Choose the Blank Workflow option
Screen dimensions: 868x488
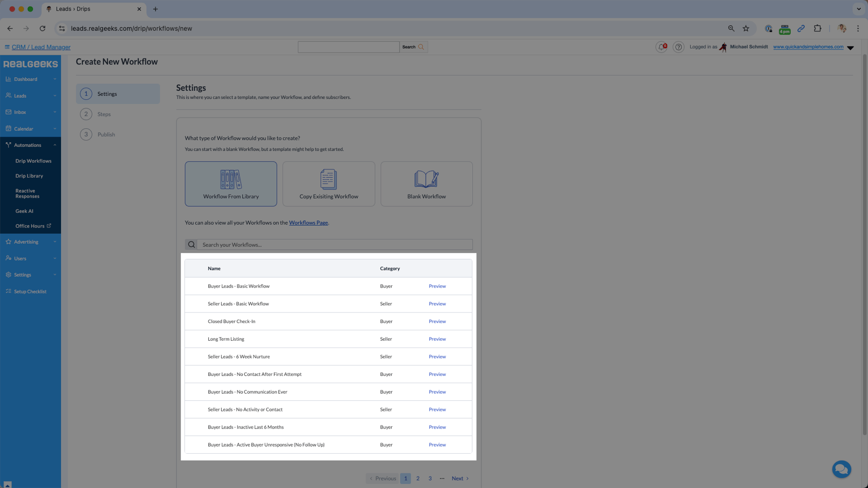426,184
